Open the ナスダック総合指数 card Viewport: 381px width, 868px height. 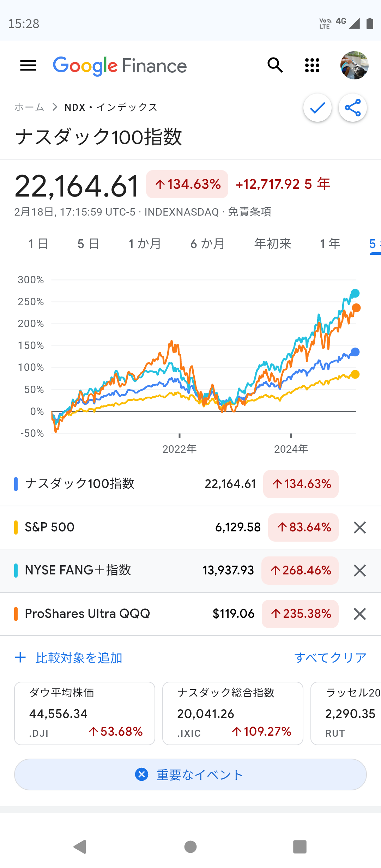[233, 713]
